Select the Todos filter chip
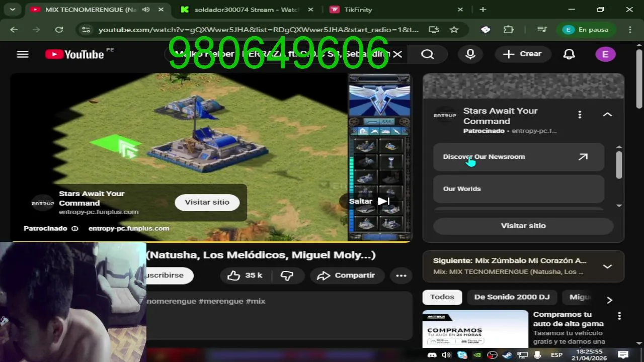 click(x=442, y=297)
